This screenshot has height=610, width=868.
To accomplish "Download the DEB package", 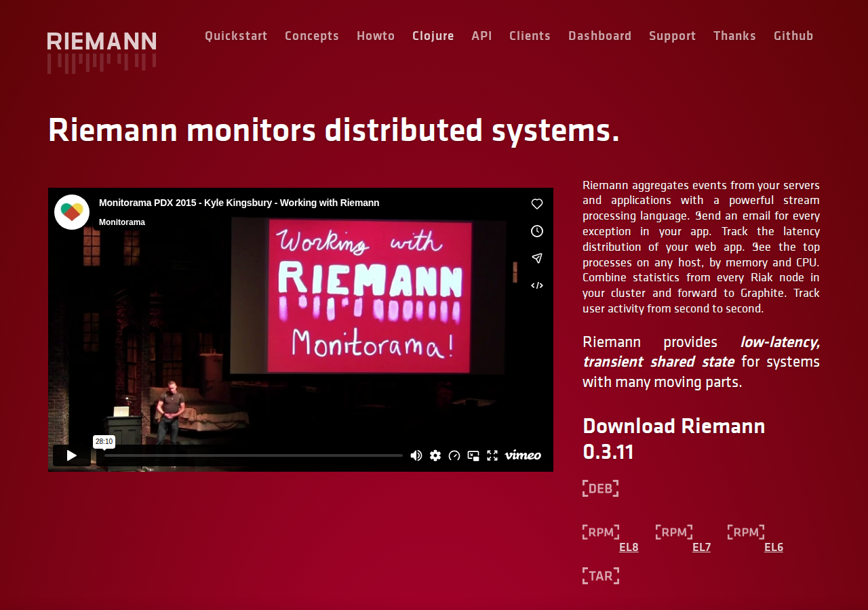I will [601, 489].
